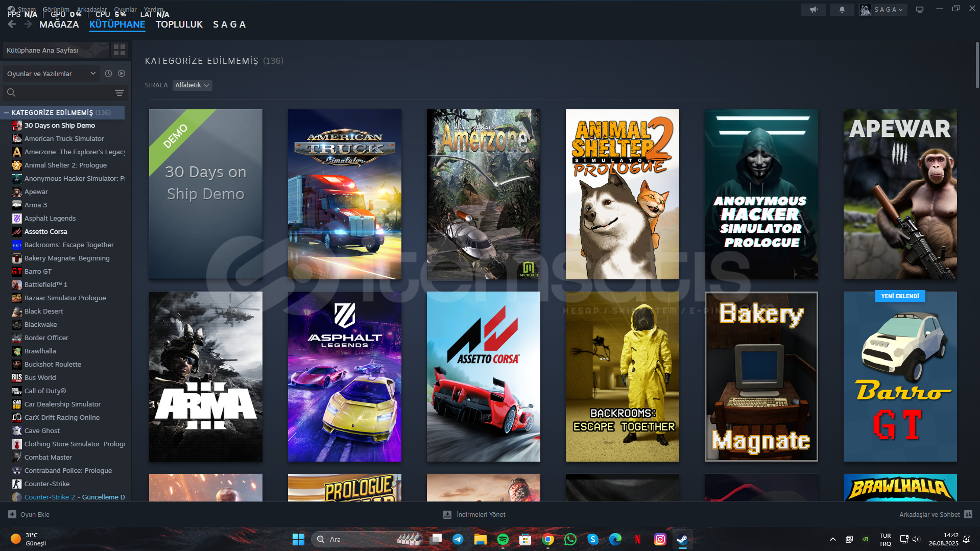Open the Yardım menu
Image resolution: width=980 pixels, height=551 pixels.
click(x=154, y=9)
